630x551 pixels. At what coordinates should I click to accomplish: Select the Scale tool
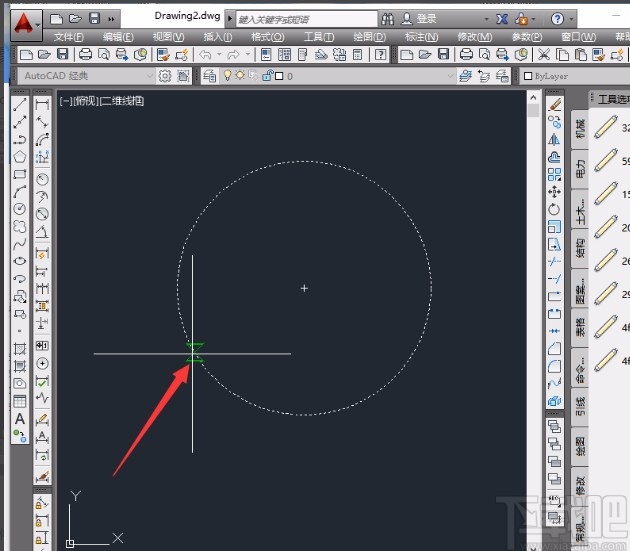click(554, 226)
